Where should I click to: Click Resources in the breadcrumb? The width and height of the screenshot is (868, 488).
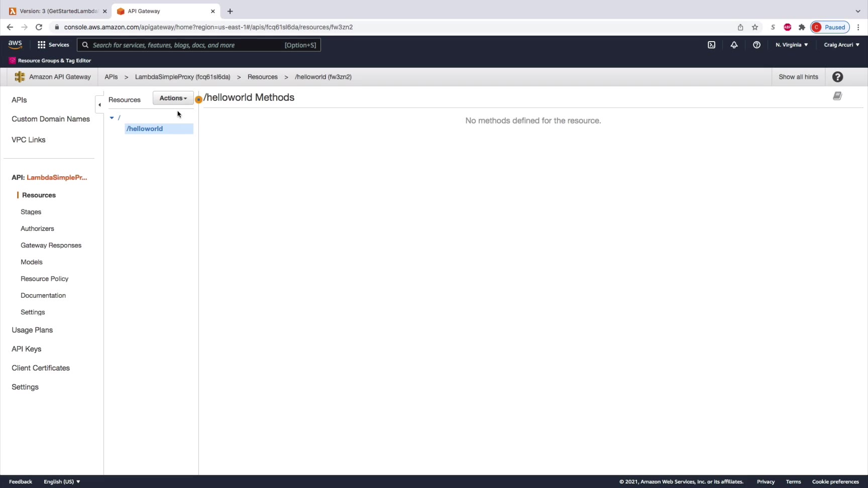click(263, 77)
